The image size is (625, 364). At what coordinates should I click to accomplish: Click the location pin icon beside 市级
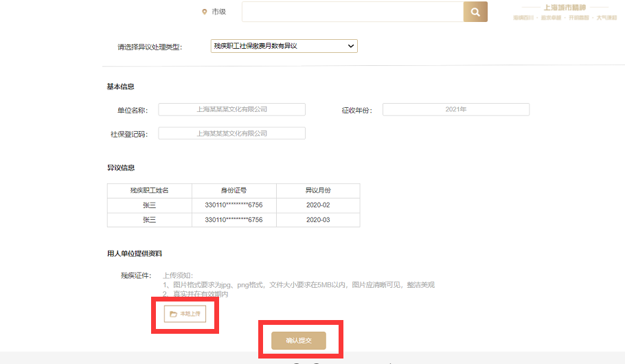(x=204, y=12)
